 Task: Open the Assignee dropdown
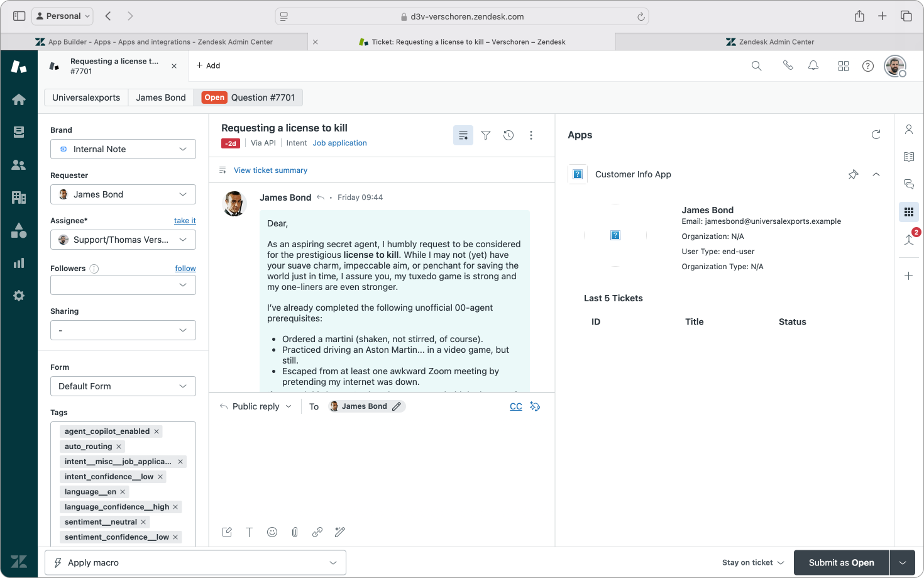click(x=123, y=240)
